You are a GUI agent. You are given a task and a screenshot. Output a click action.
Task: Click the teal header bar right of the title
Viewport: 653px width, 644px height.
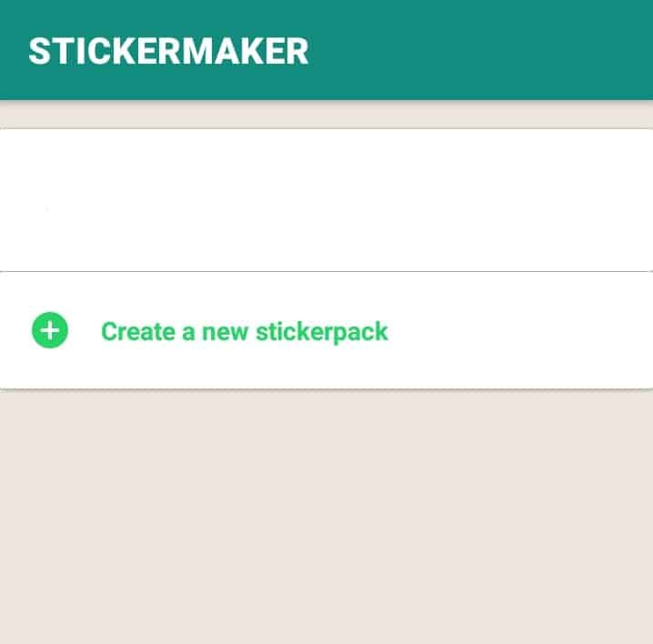click(479, 50)
